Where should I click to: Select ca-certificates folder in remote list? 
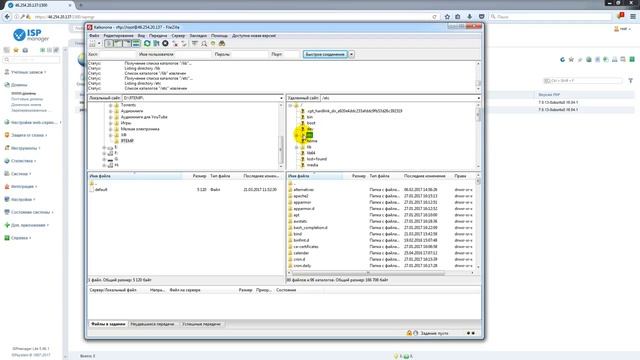pos(306,247)
